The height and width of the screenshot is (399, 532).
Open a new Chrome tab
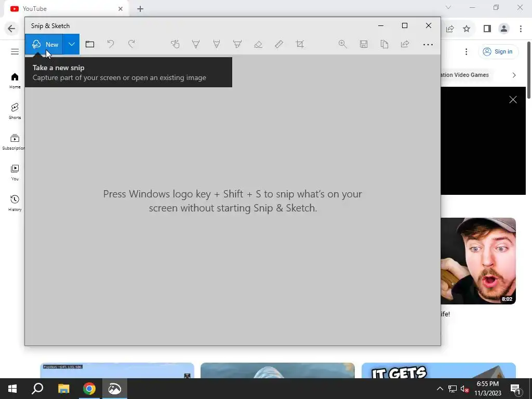140,9
